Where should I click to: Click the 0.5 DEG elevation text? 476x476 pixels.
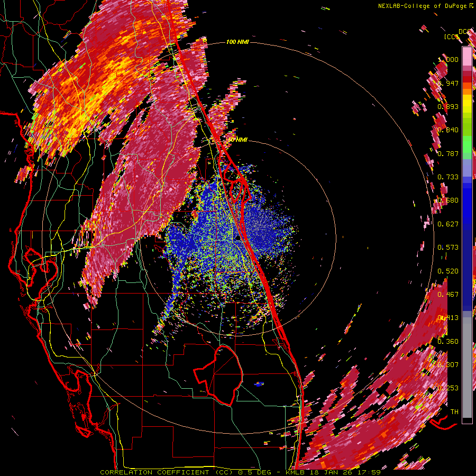pyautogui.click(x=254, y=472)
